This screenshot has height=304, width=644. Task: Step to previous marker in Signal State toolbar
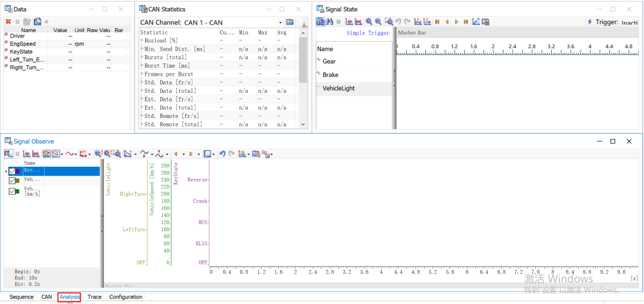447,22
